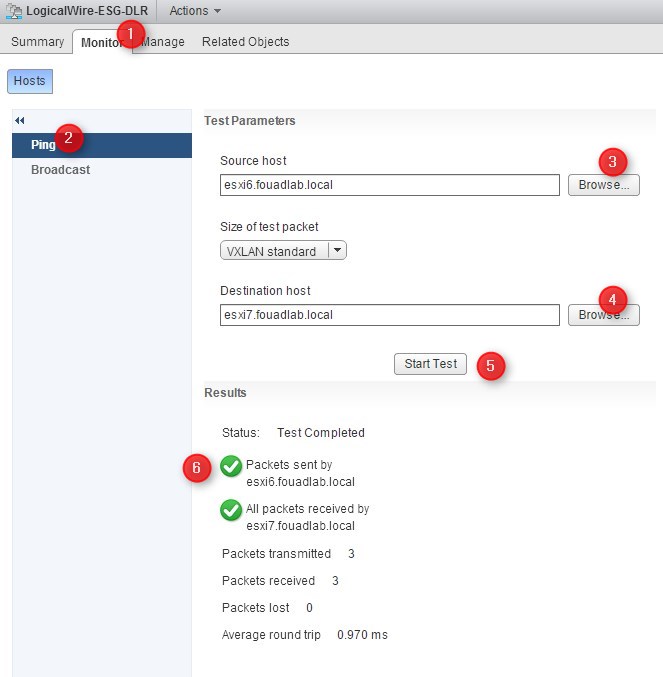This screenshot has width=663, height=677.
Task: Select Ping in the left sidebar
Action: pyautogui.click(x=43, y=145)
